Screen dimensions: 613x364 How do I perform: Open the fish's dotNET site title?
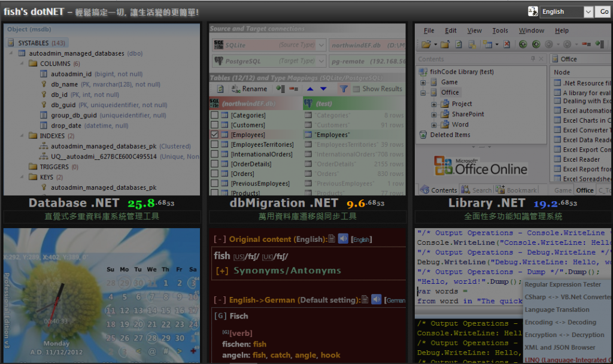click(34, 12)
